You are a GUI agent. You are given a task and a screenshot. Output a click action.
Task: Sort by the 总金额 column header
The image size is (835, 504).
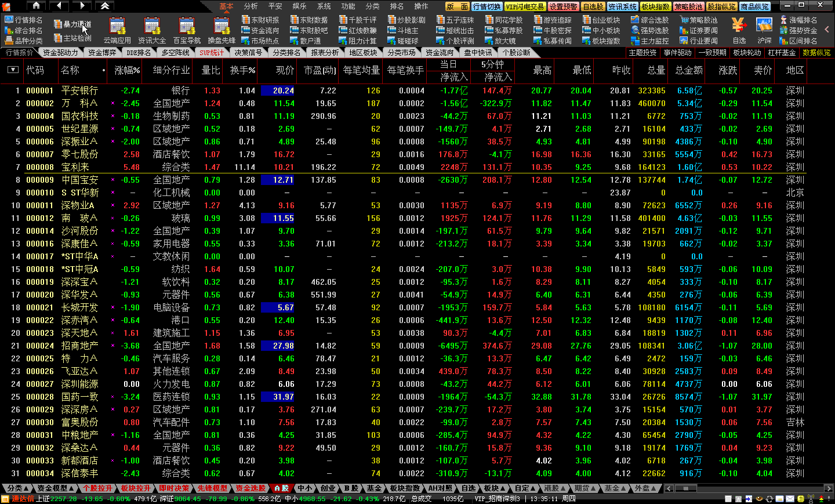click(688, 70)
